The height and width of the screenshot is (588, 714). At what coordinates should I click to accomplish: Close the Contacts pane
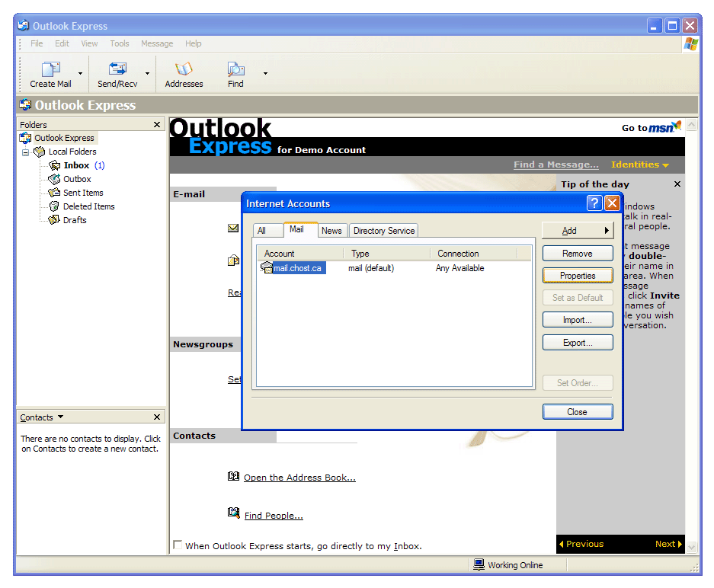pos(157,417)
